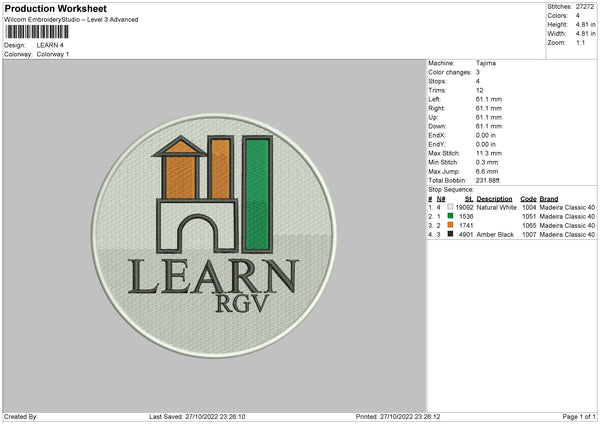
Task: Click the 'Left:' label
Action: [435, 99]
